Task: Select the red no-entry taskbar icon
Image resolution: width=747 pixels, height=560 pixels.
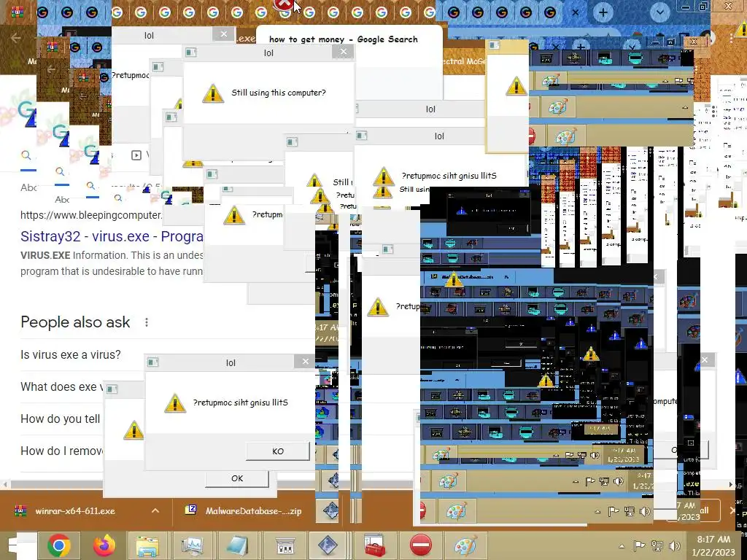Action: coord(421,545)
